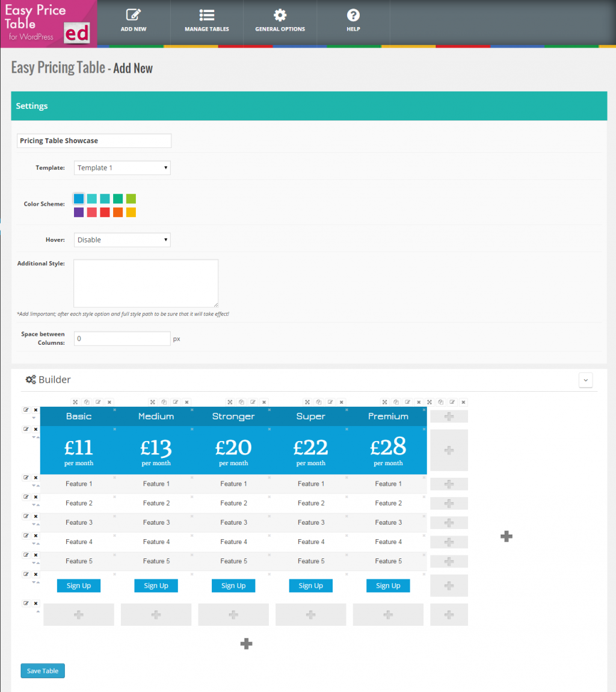
Task: Click the Save Table button
Action: [x=42, y=670]
